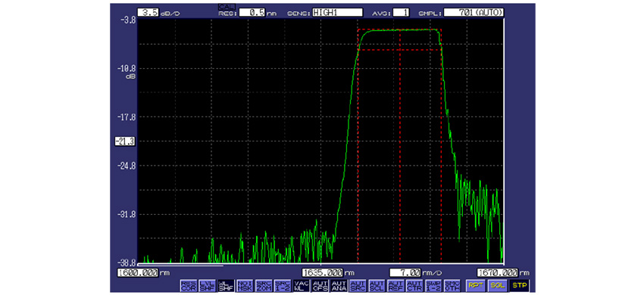The width and height of the screenshot is (644, 295).
Task: Select the 1600.000 nm start wavelength field
Action: coord(138,272)
